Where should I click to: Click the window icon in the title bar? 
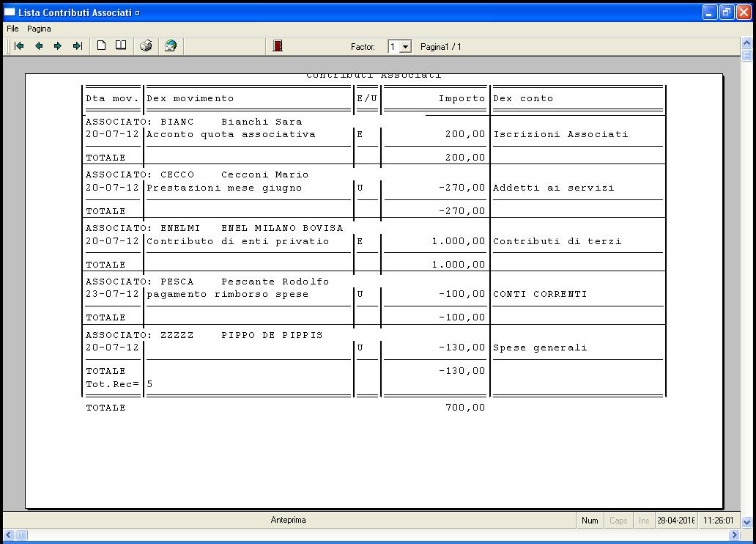pos(10,12)
